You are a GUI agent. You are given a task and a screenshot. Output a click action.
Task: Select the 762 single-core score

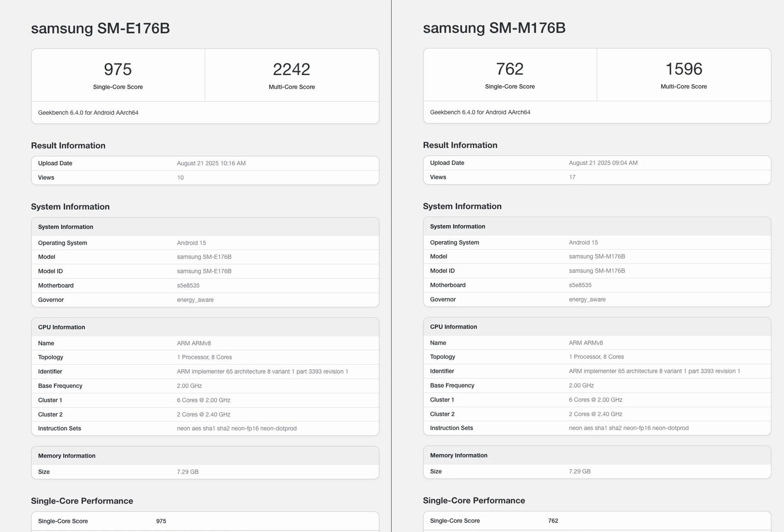coord(510,69)
